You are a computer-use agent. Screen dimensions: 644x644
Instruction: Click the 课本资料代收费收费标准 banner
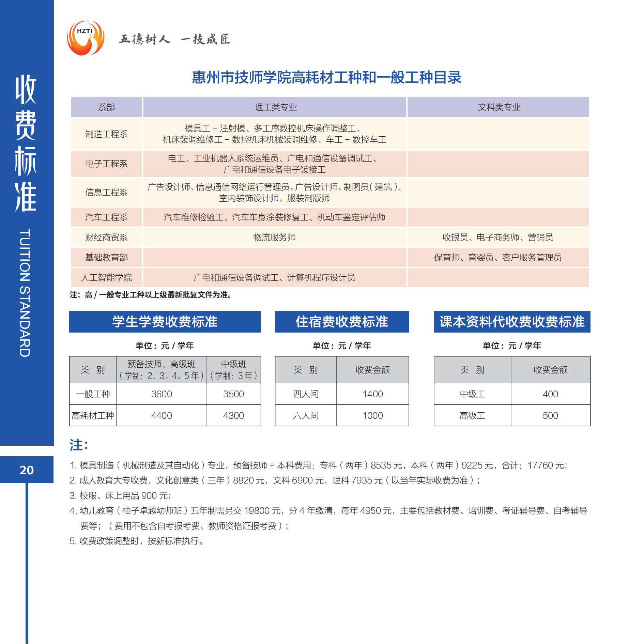click(x=512, y=322)
